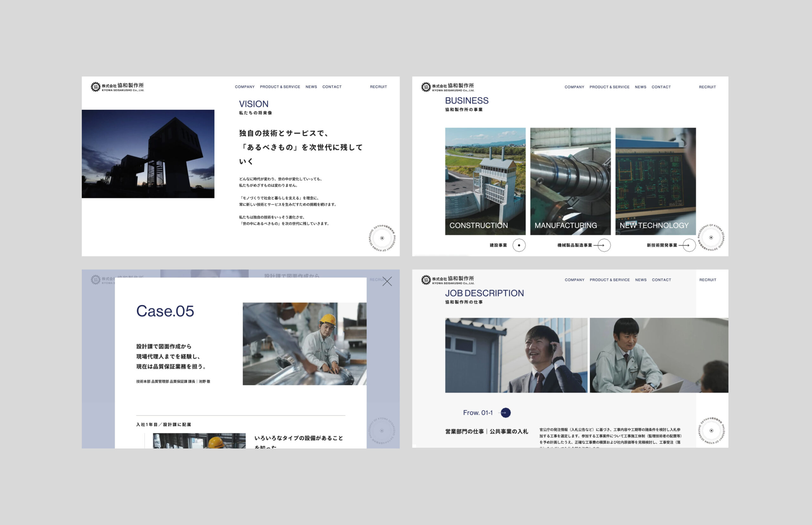
Task: Open COMPANY menu on VISION page
Action: [x=245, y=87]
